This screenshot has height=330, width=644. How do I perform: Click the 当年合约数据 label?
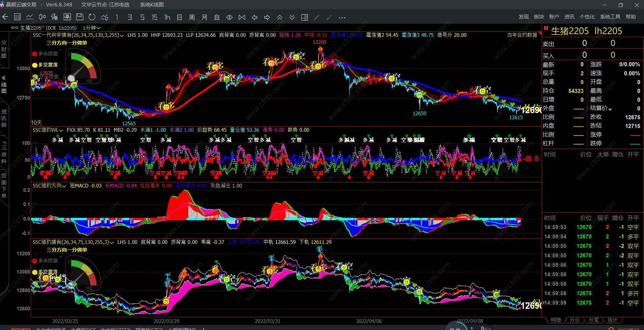point(522,35)
